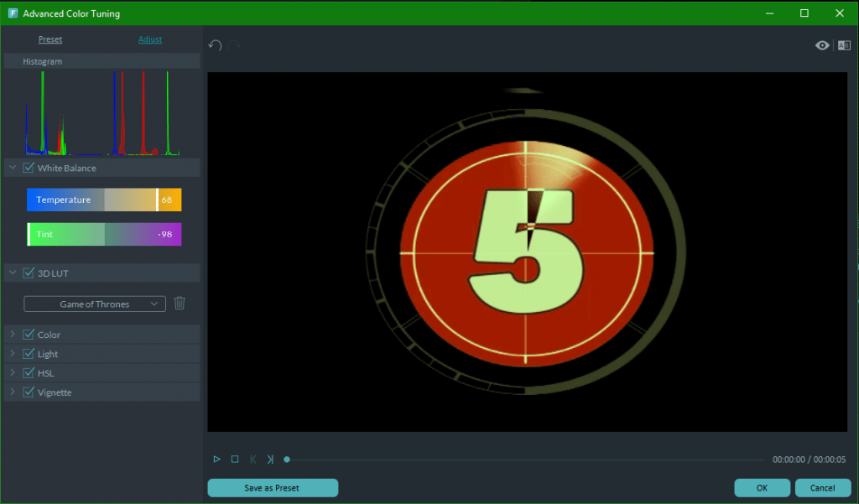This screenshot has width=859, height=504.
Task: Click the Temperature value 68
Action: [x=167, y=200]
